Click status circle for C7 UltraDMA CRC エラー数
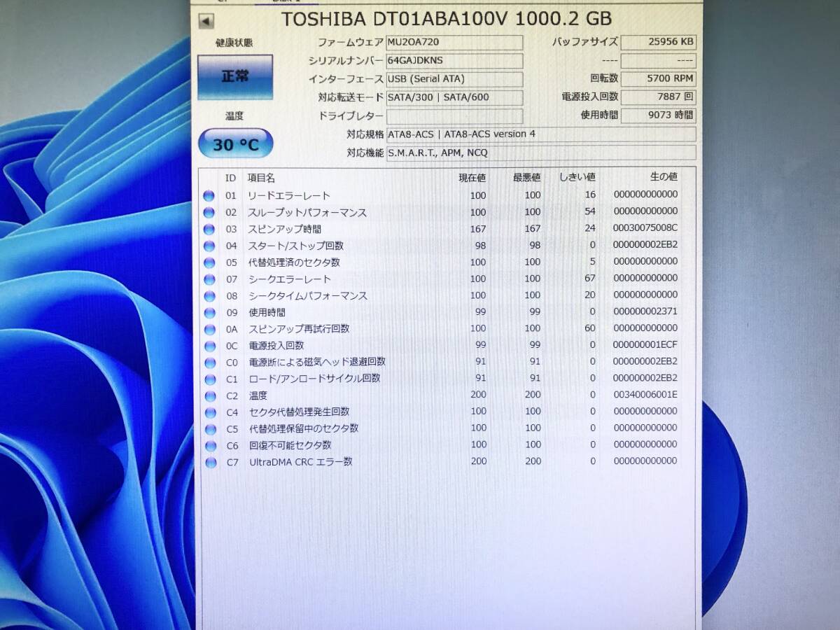The image size is (840, 630). (210, 462)
